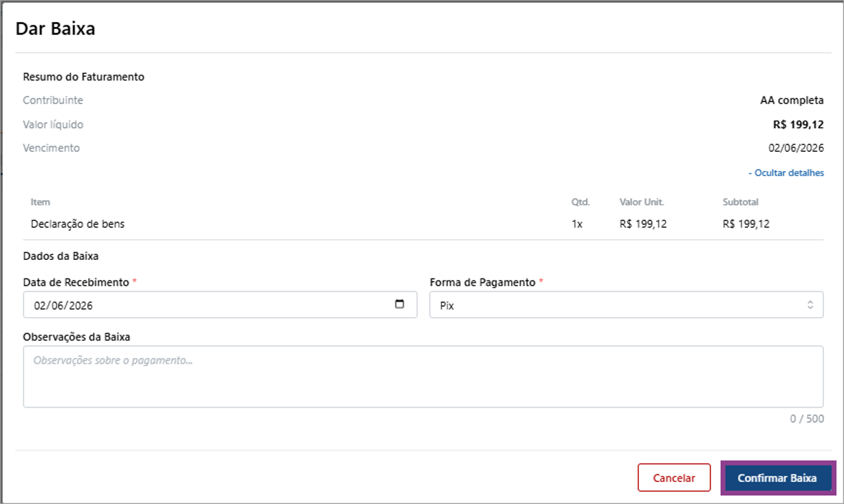844x504 pixels.
Task: Click the contributor name AA completa
Action: [792, 100]
